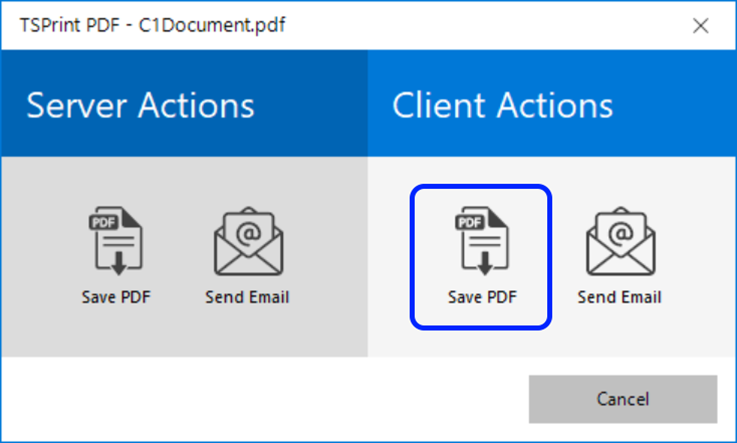The height and width of the screenshot is (443, 737).
Task: Click the Server Actions Save PDF icon
Action: click(116, 241)
